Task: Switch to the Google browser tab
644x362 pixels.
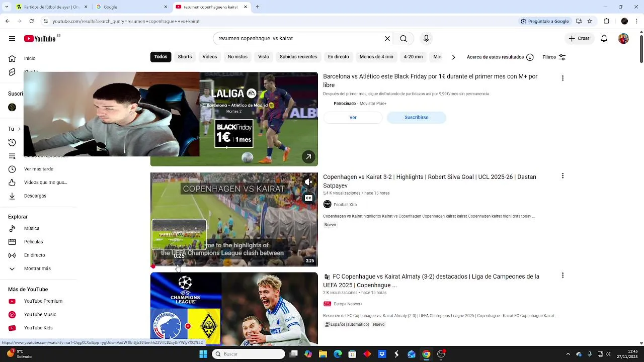Action: tap(132, 7)
